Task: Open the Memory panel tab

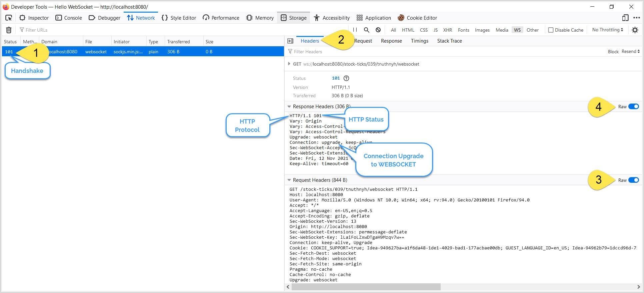Action: point(260,18)
